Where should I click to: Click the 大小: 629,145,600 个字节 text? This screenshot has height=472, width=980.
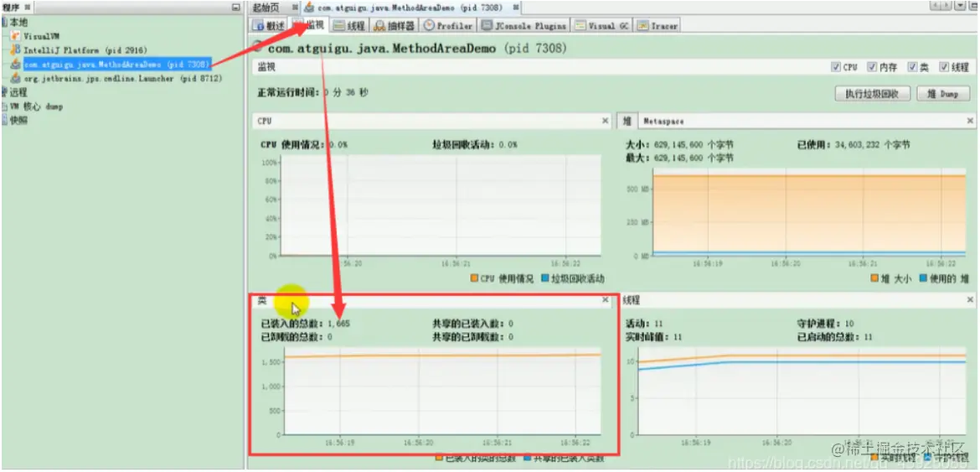[679, 144]
